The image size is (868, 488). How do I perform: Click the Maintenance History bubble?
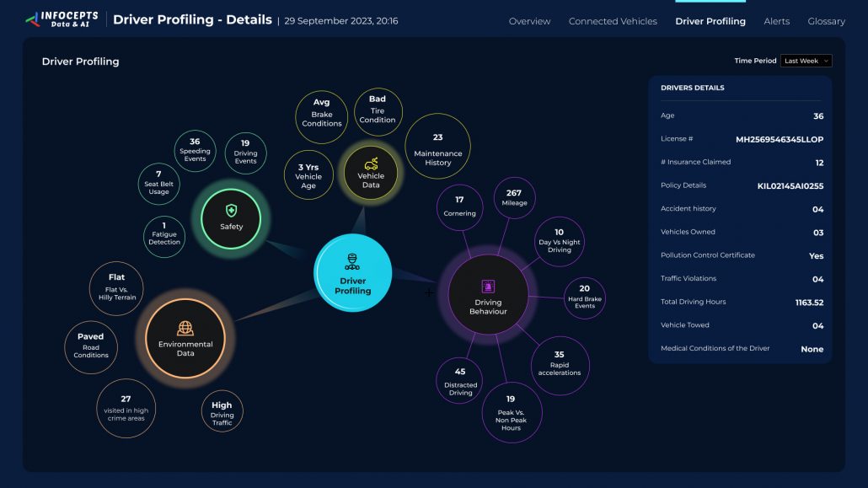[437, 147]
